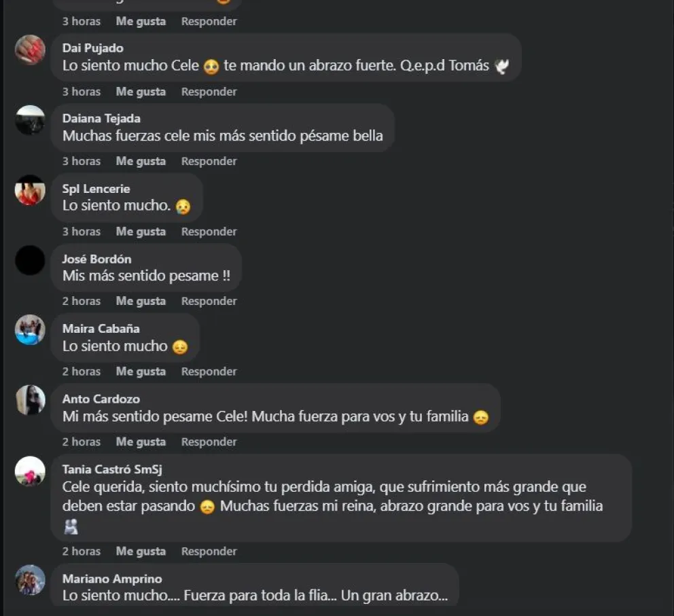This screenshot has height=616, width=674.
Task: Open José Bordón's black avatar
Action: click(30, 260)
